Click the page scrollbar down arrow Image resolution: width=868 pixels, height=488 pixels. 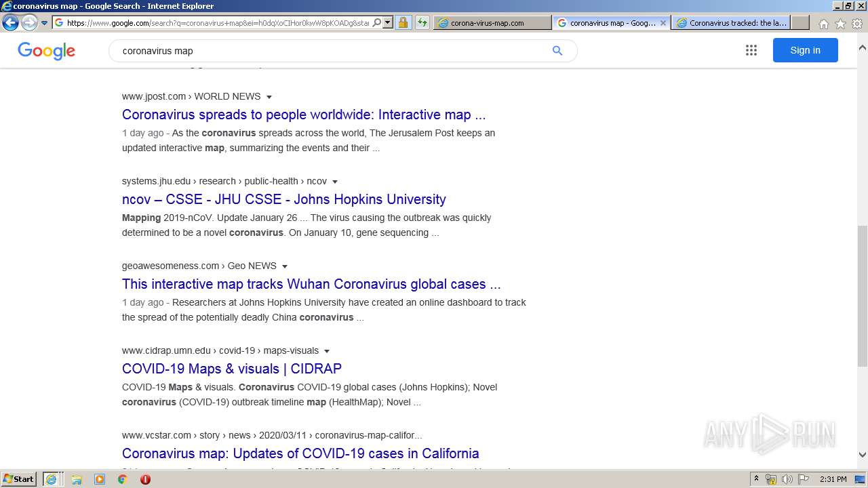pos(863,455)
